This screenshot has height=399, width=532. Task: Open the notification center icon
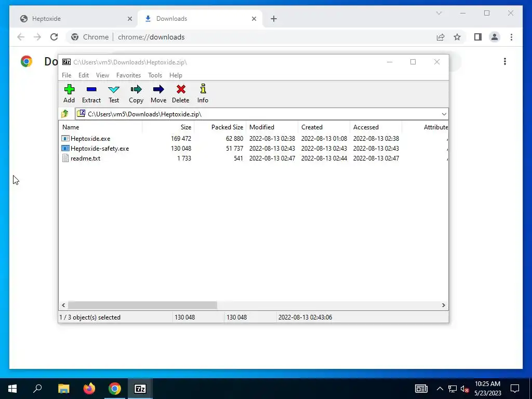pos(515,389)
